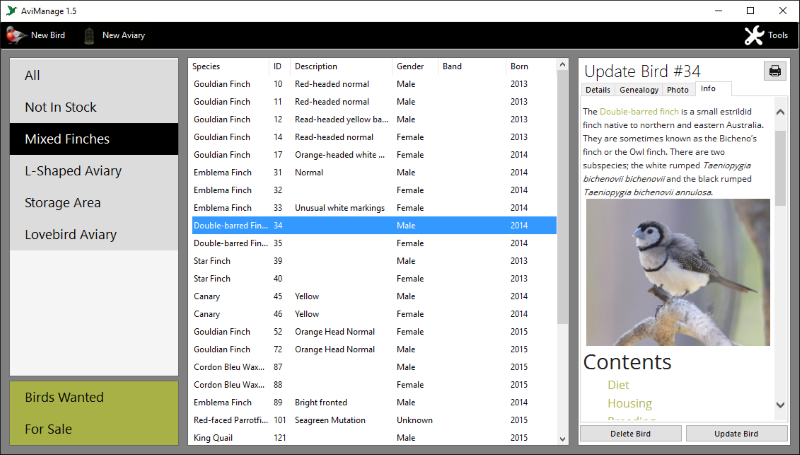Screen dimensions: 800x455
Task: Open the Tools wrench icon
Action: coord(754,35)
